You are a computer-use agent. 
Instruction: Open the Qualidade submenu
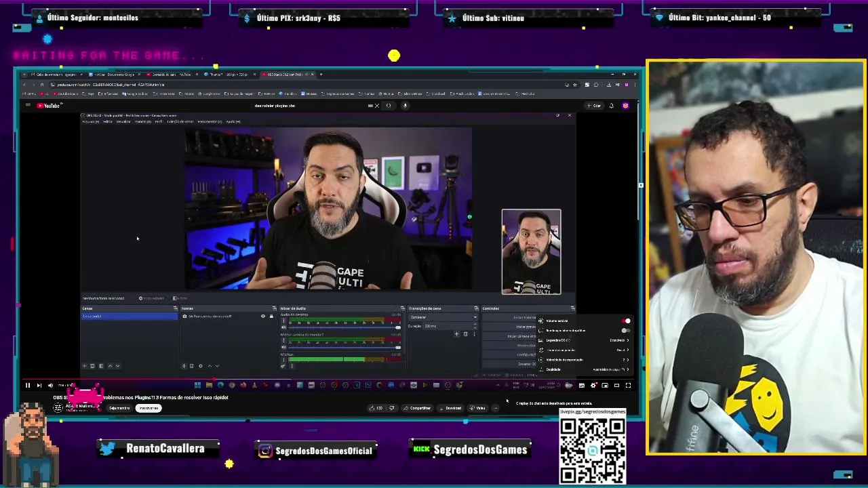coord(584,369)
